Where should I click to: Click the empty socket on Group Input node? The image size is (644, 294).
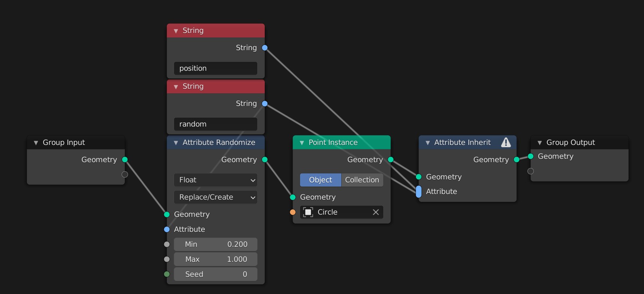125,175
